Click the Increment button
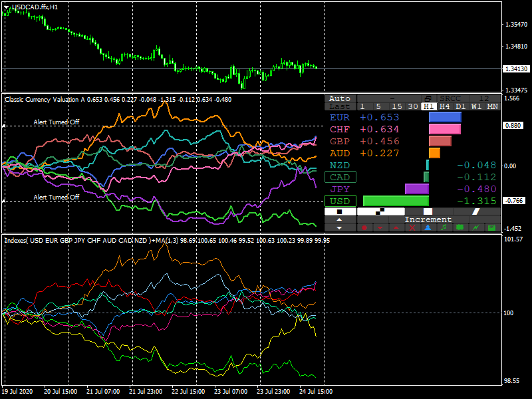532x399 pixels. pos(429,219)
